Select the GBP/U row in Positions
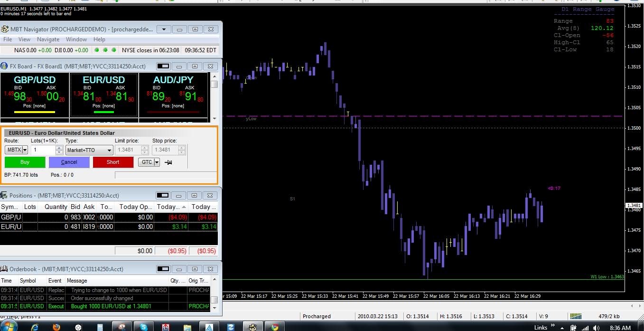This screenshot has height=331, width=644. pos(109,217)
